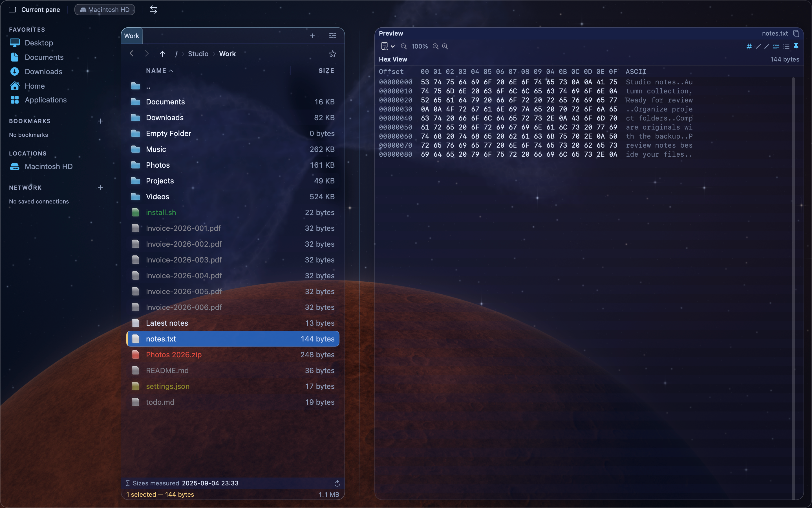Toggle the Current pane scope option
The width and height of the screenshot is (812, 508).
pos(35,10)
